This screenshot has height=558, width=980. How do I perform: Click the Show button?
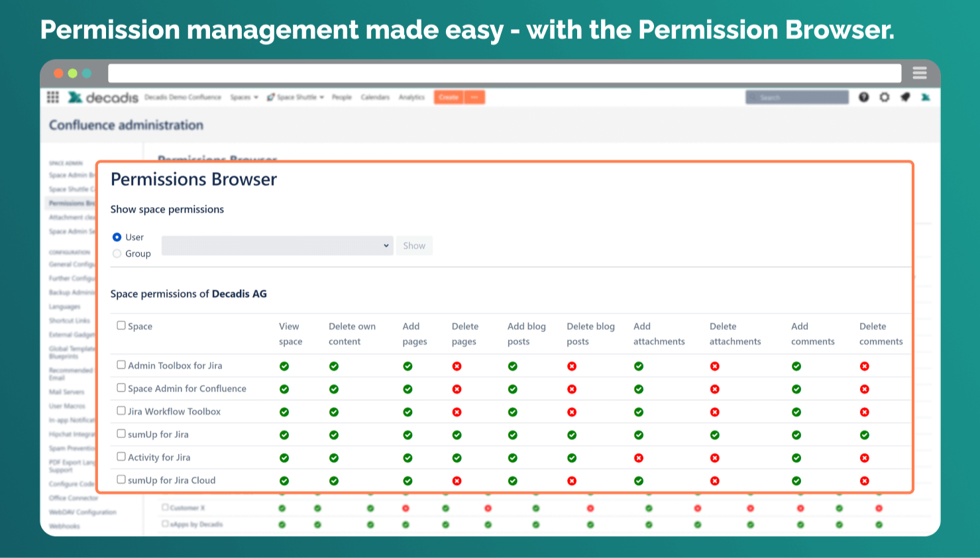point(414,246)
